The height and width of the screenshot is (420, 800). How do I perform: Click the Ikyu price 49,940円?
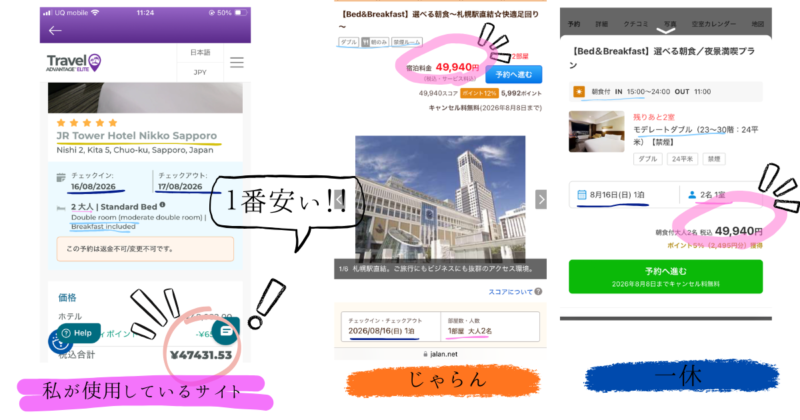point(739,232)
